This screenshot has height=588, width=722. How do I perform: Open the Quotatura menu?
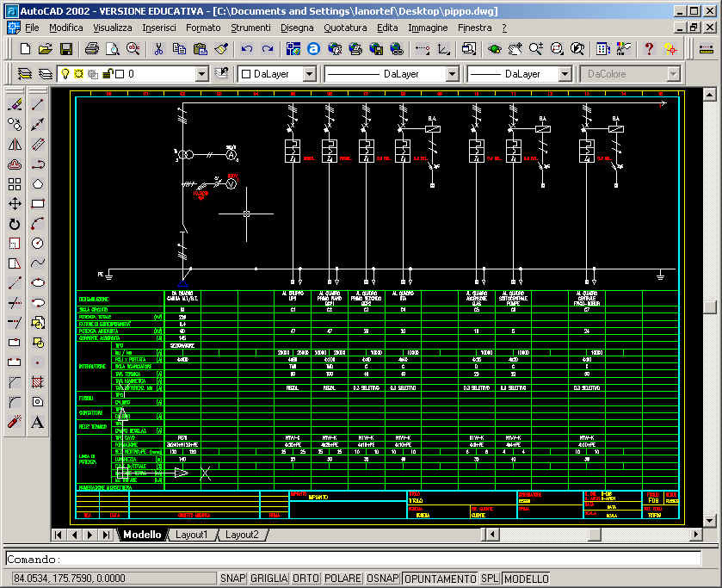click(x=345, y=28)
